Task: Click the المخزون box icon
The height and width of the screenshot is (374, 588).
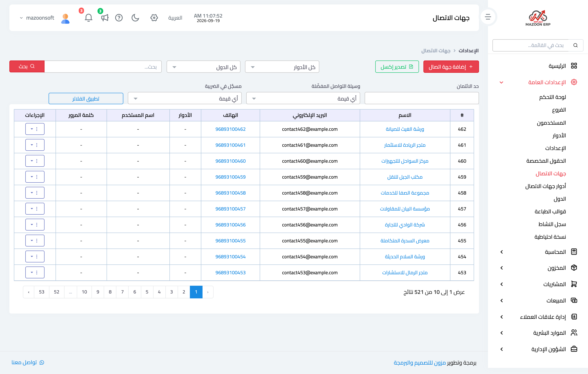Action: (574, 268)
